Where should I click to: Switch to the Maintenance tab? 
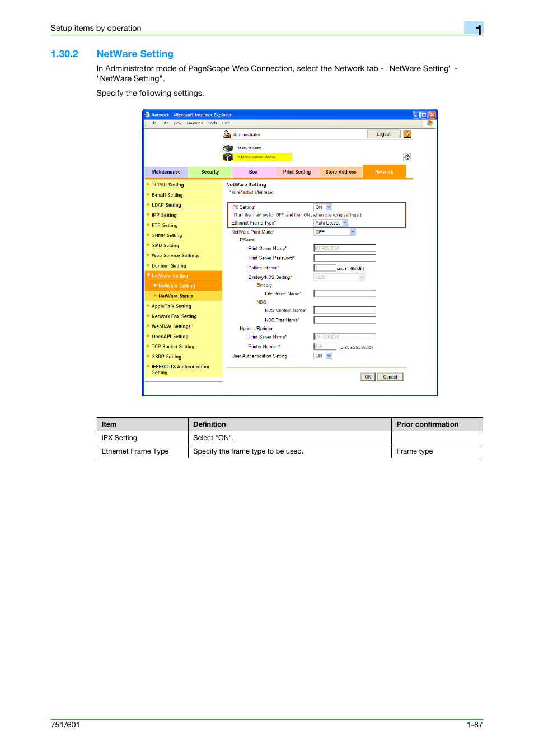(x=166, y=172)
